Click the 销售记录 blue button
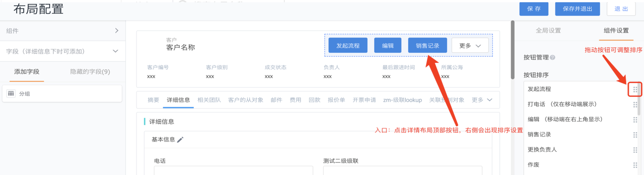The width and height of the screenshot is (644, 175). tap(427, 45)
